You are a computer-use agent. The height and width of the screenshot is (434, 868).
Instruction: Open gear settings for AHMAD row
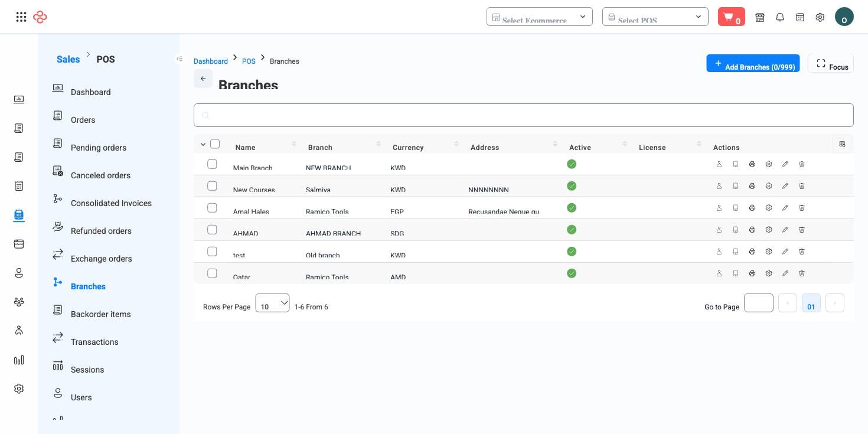click(x=769, y=230)
